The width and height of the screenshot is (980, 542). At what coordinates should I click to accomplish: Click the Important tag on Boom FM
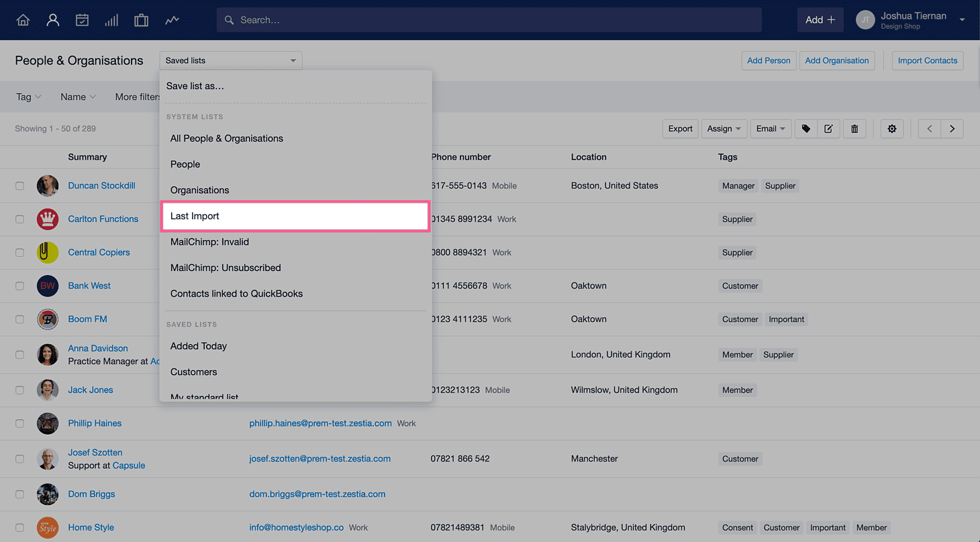coord(786,319)
